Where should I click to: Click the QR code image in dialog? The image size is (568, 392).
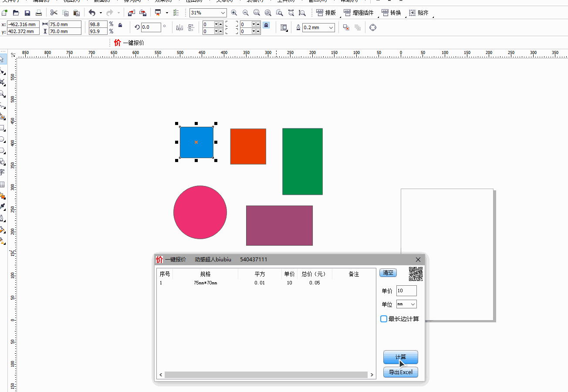[416, 274]
